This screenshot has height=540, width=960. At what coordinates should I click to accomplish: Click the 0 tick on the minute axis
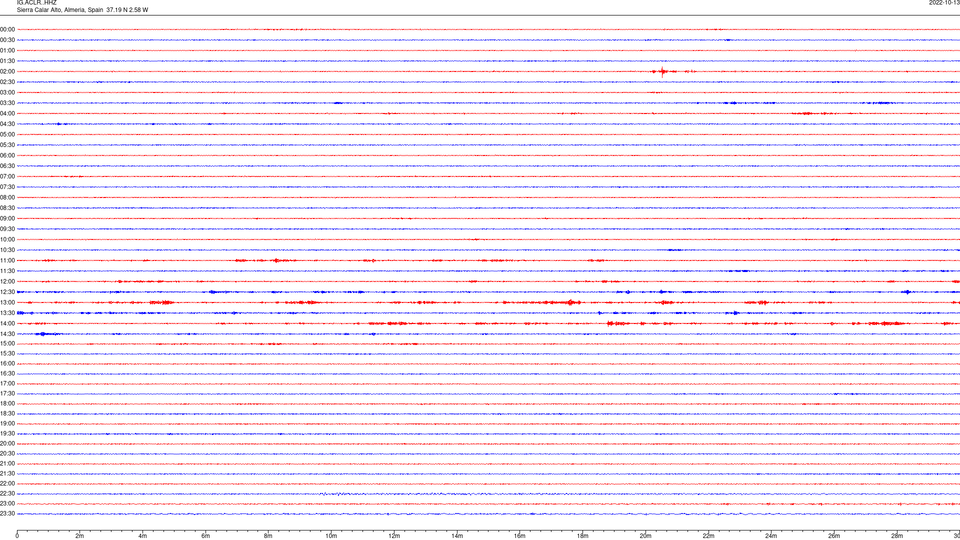pos(17,536)
